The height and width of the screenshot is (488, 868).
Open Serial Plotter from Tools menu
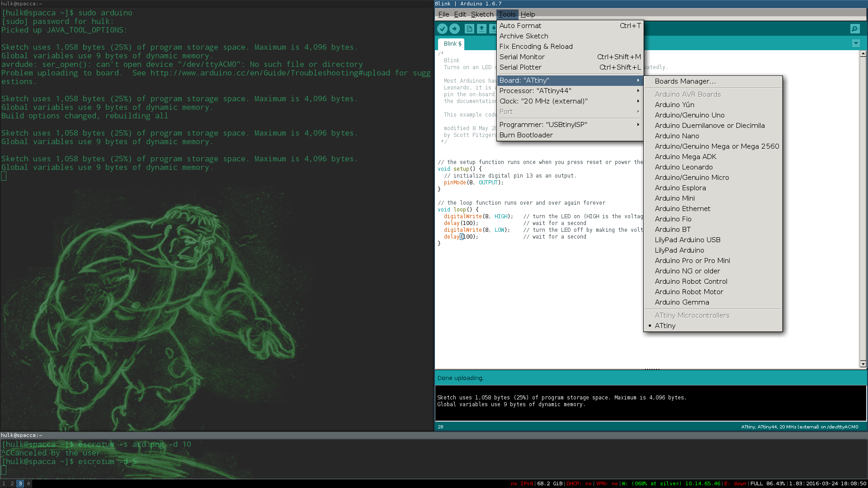click(570, 67)
